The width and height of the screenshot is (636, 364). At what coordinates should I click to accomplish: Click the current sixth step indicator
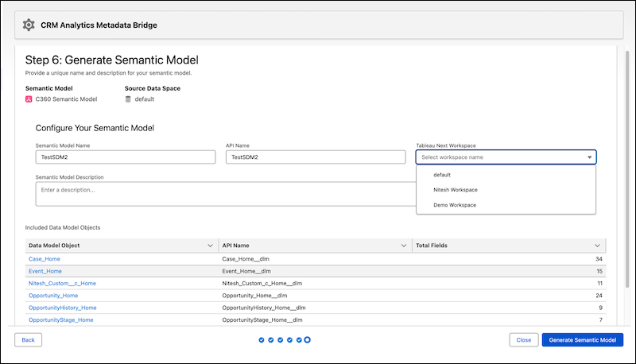coord(308,339)
